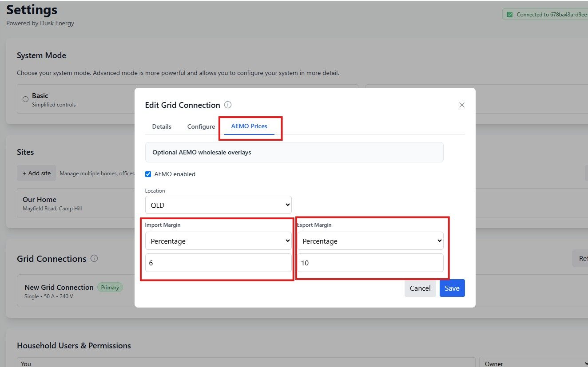Click the 'Sites' section heading

click(x=25, y=152)
